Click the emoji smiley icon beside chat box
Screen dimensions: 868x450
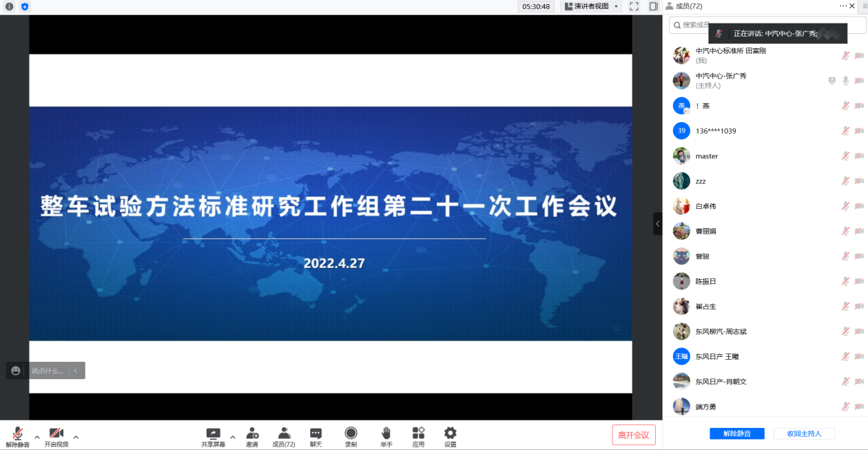(x=16, y=371)
